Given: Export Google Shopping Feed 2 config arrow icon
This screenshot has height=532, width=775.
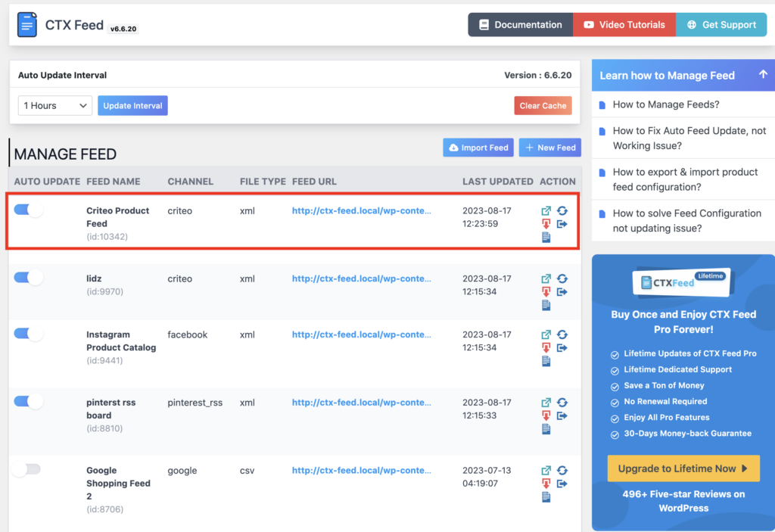Looking at the screenshot, I should click(x=562, y=484).
